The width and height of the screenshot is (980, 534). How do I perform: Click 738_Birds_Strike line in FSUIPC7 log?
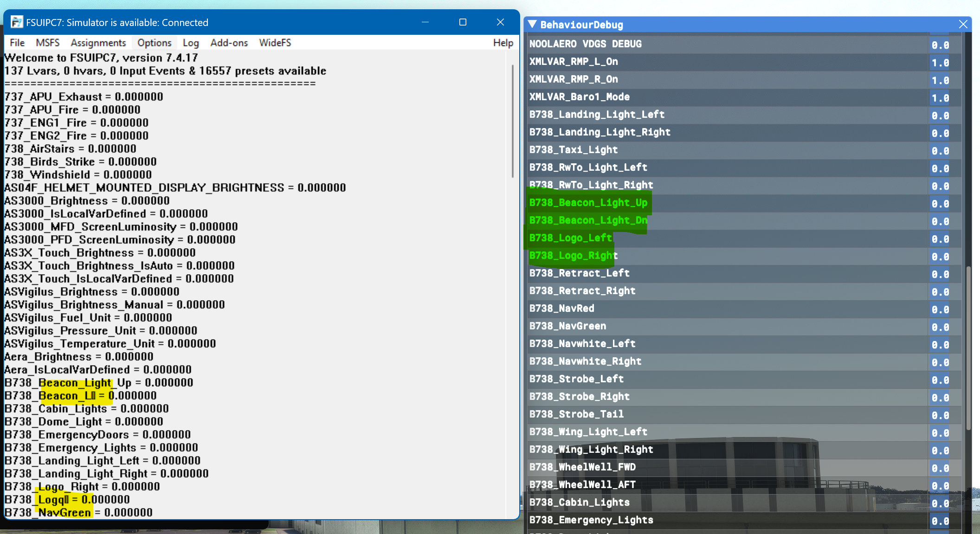pyautogui.click(x=81, y=161)
